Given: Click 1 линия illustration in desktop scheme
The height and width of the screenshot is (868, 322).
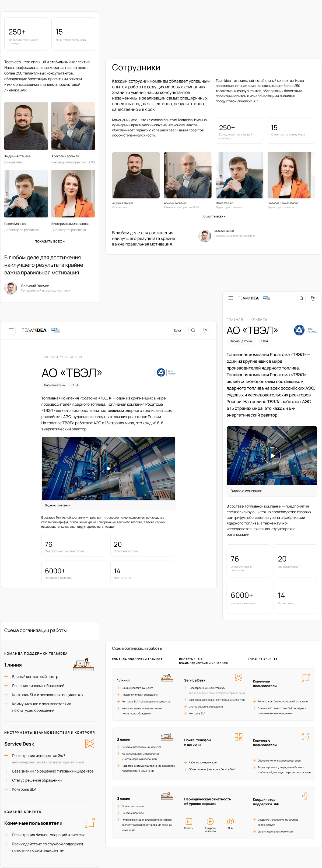Looking at the screenshot, I should [x=167, y=678].
